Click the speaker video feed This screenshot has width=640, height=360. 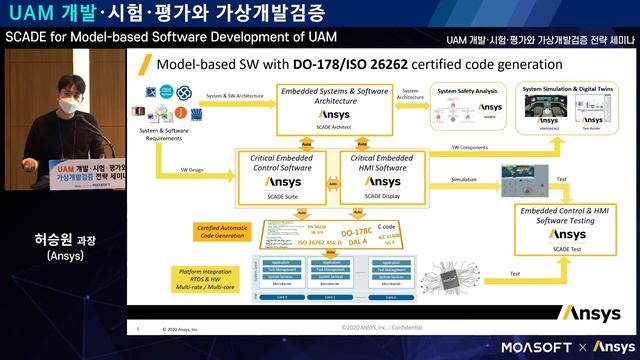point(65,120)
